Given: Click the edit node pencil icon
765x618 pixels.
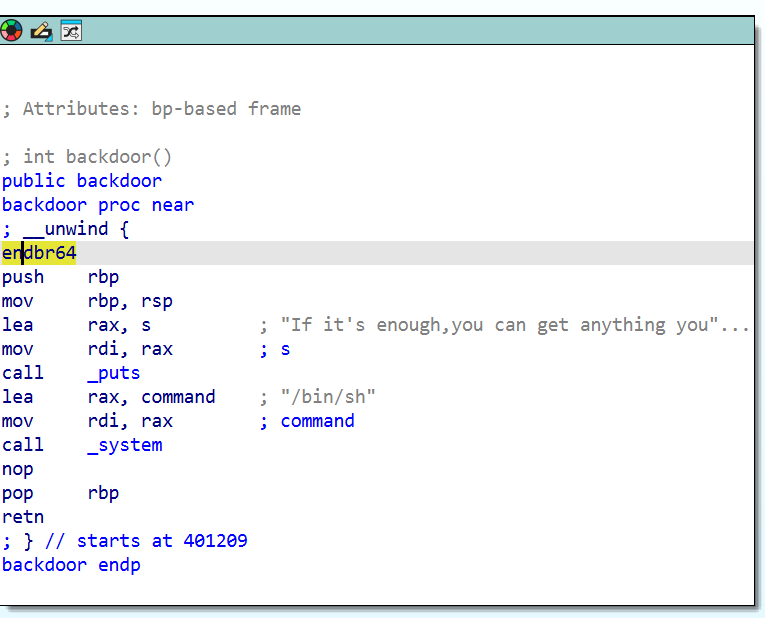Looking at the screenshot, I should [x=41, y=31].
